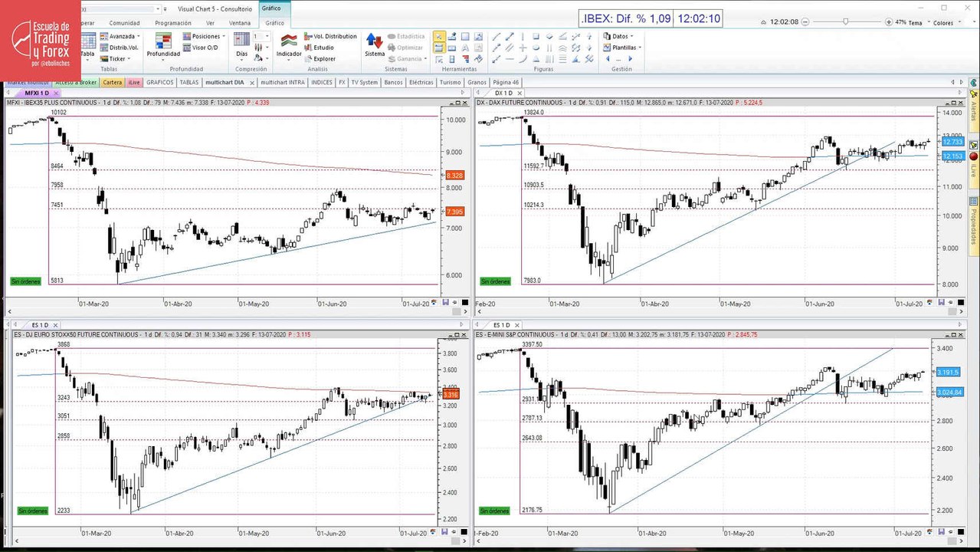Switch to the Turismo page tab
Viewport: 980px width, 552px height.
click(x=451, y=82)
